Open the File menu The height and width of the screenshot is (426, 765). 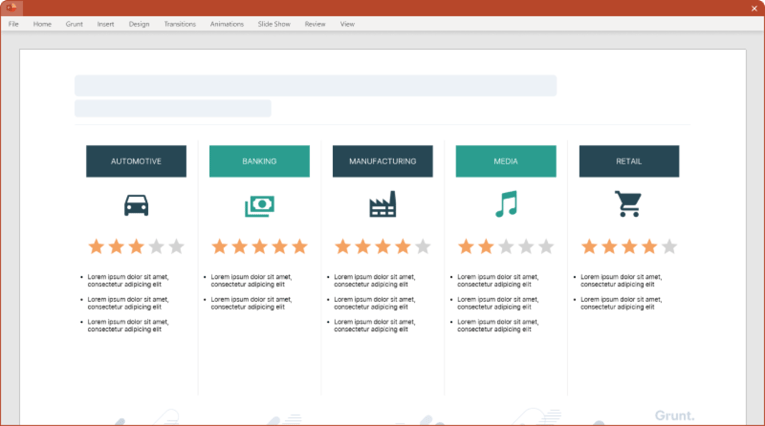pos(14,24)
